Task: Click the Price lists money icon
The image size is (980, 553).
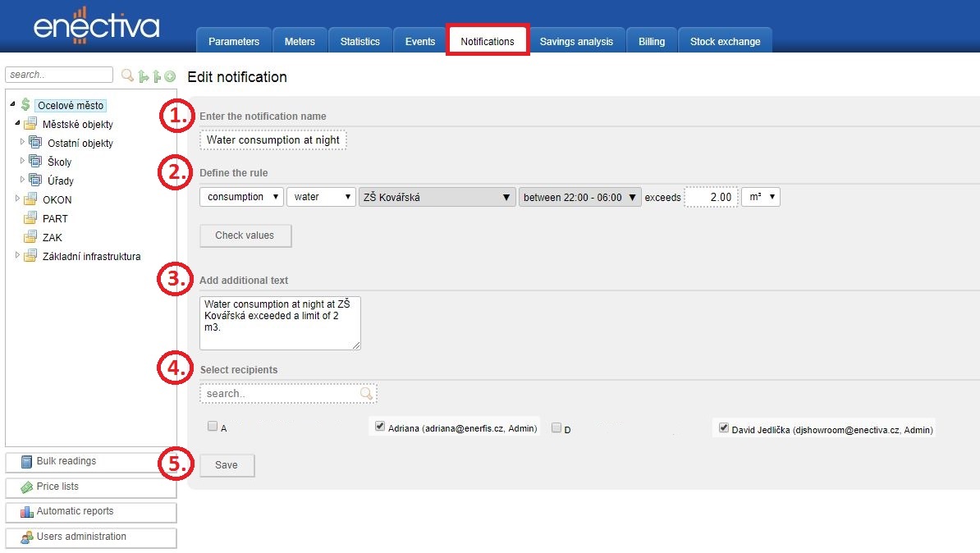Action: tap(26, 487)
